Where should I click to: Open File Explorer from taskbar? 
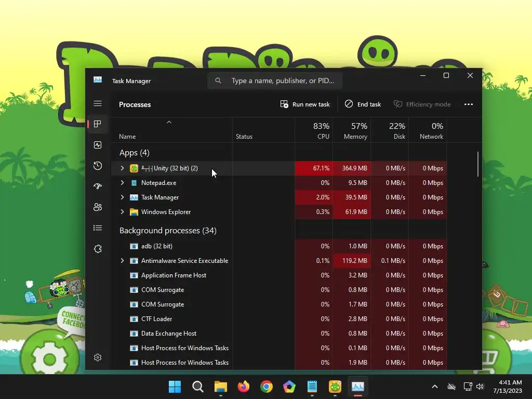point(220,387)
